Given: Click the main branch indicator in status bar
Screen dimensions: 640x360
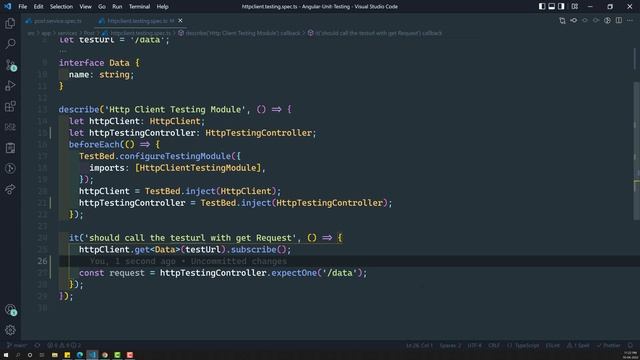Looking at the screenshot, I should point(17,345).
